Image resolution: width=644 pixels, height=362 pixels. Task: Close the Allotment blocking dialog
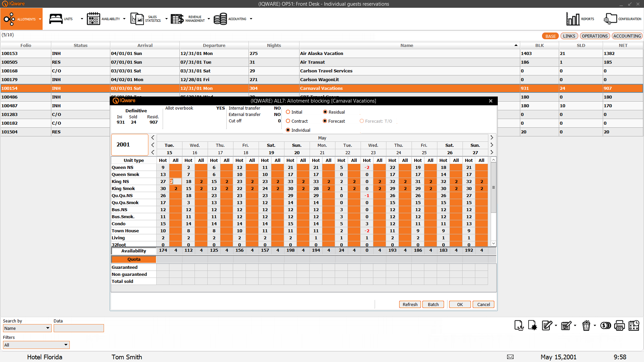(x=491, y=101)
